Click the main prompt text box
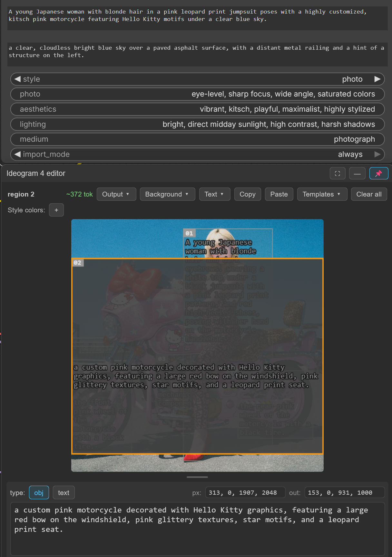392x557 pixels. (197, 18)
